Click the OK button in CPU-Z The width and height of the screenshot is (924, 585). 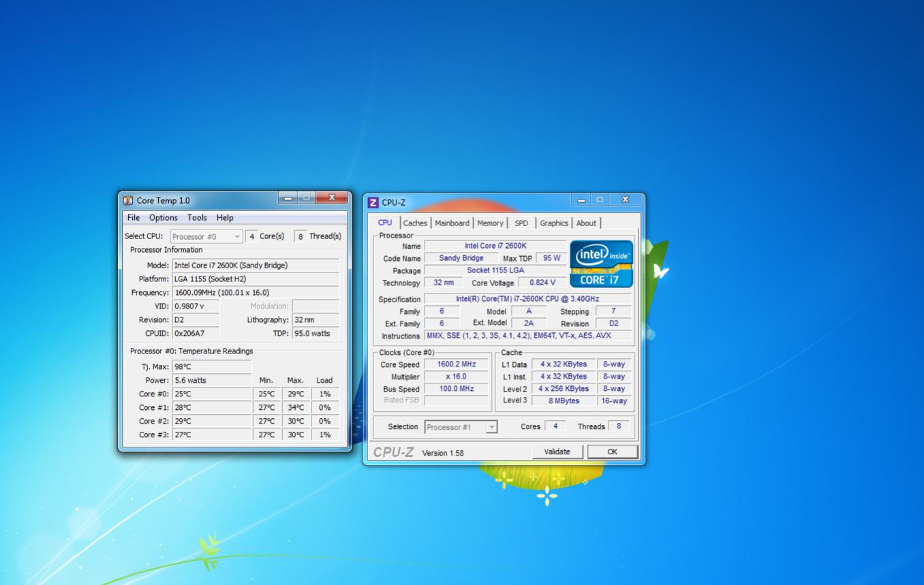tap(613, 452)
